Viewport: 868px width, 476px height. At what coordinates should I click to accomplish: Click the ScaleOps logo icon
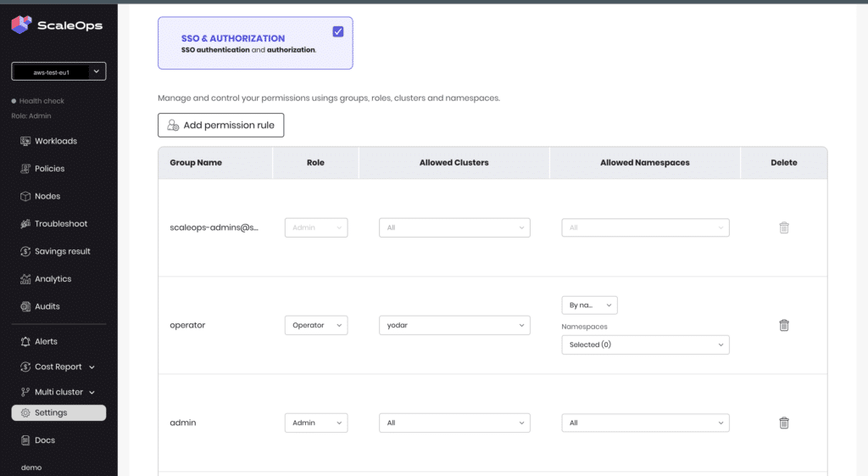(21, 25)
